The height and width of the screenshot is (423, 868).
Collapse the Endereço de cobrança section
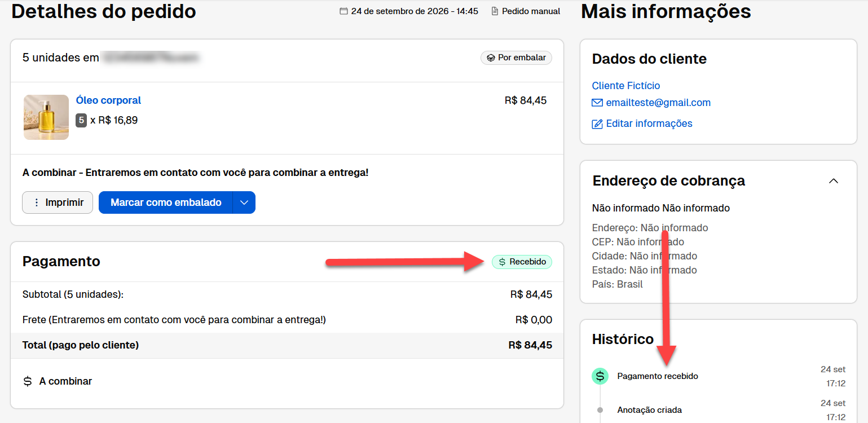tap(834, 181)
